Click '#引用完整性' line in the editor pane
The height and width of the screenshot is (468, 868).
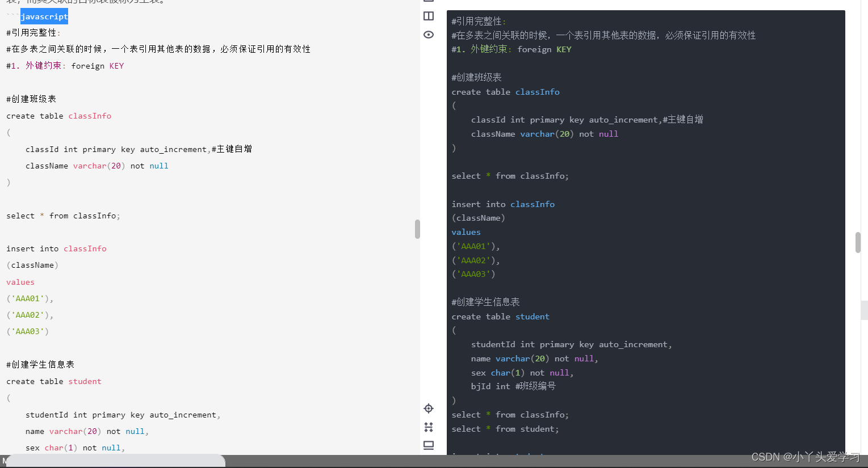[x=33, y=33]
